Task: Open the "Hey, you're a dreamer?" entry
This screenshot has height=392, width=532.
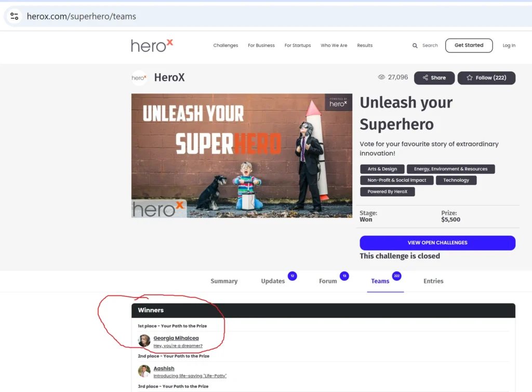Action: [x=178, y=346]
